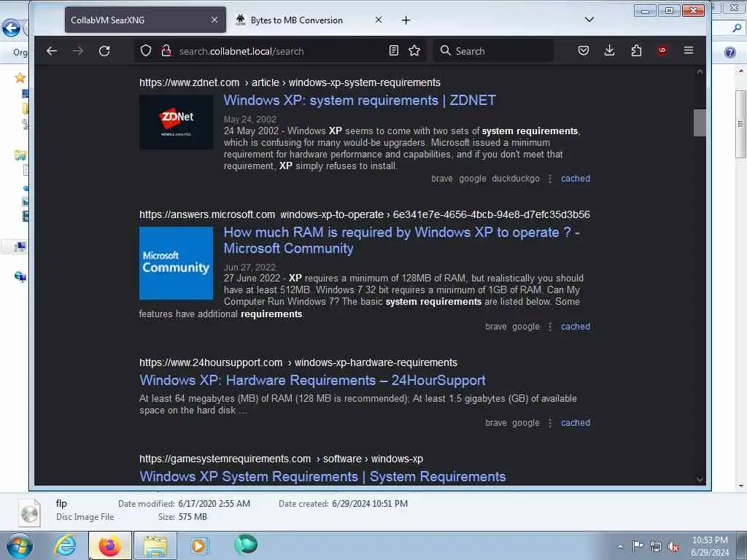Click the answers.microsoft.com result URL text
This screenshot has width=747, height=560.
point(365,215)
